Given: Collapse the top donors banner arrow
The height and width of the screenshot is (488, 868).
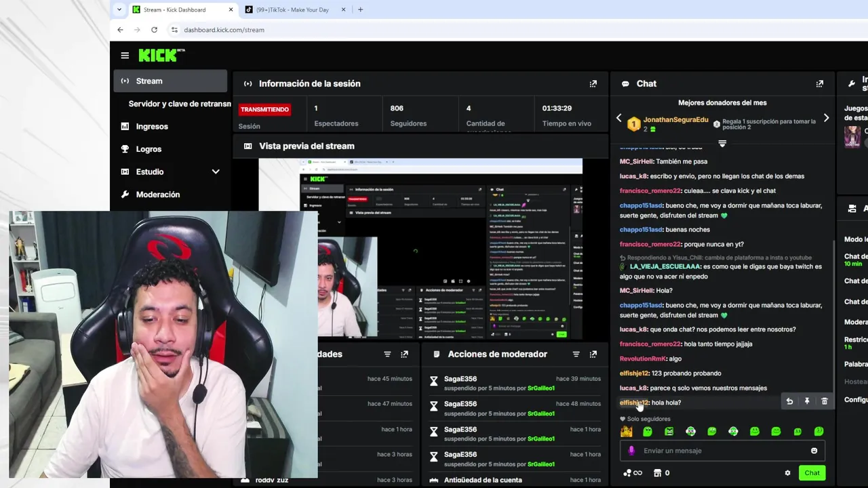Looking at the screenshot, I should (x=722, y=144).
